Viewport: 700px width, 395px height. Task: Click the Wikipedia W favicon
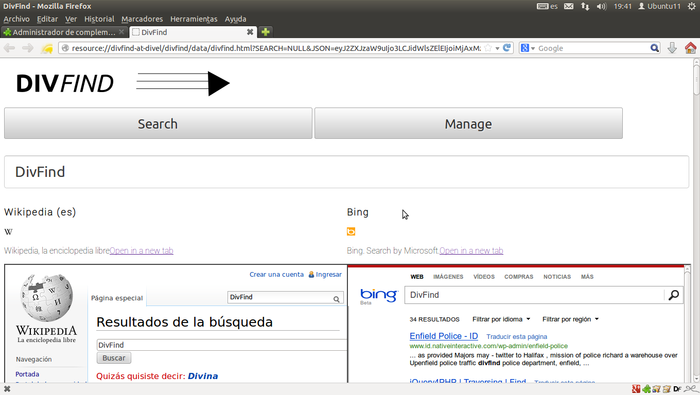(8, 232)
